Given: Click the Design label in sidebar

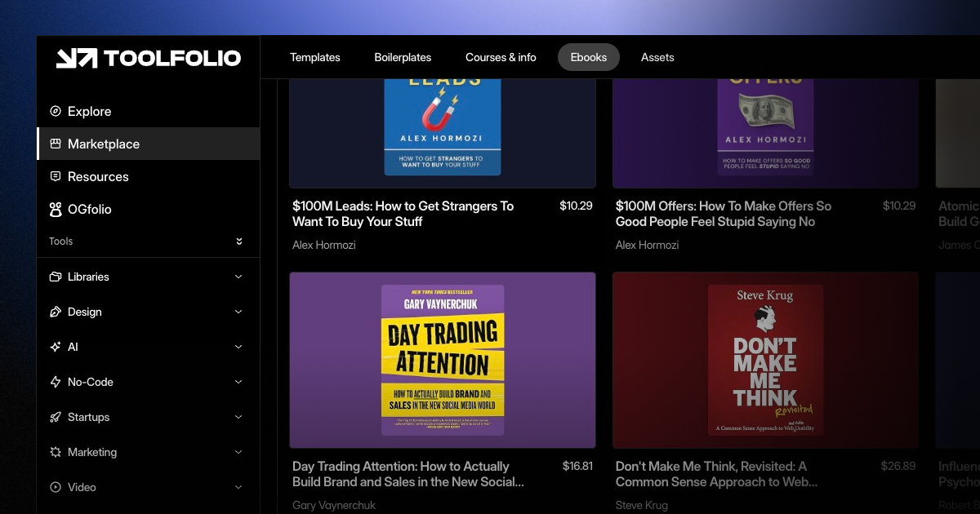Looking at the screenshot, I should point(85,312).
